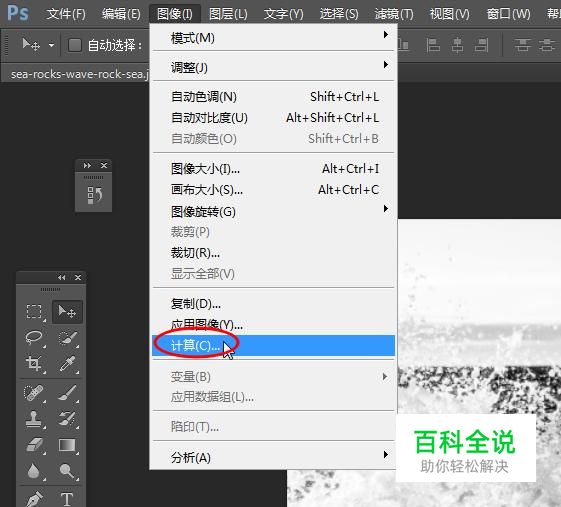Expand the 调整(J) submenu
The width and height of the screenshot is (561, 507).
pyautogui.click(x=274, y=67)
